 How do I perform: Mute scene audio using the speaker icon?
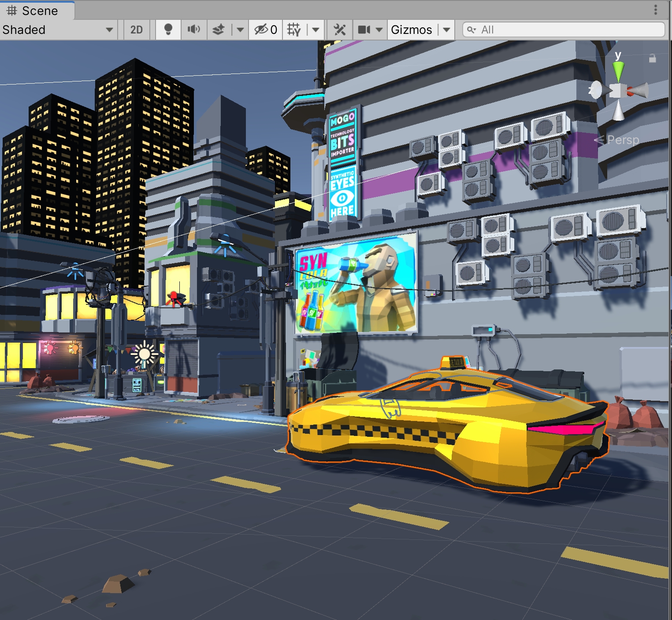coord(193,30)
